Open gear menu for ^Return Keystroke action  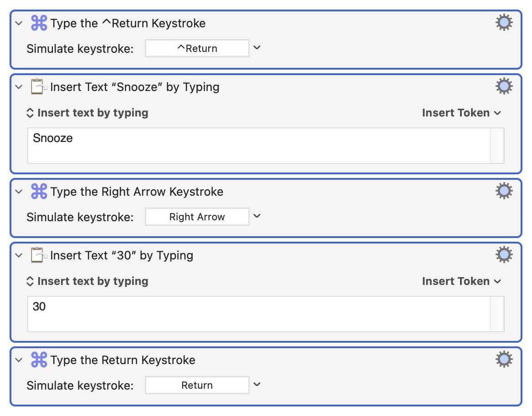[x=504, y=23]
